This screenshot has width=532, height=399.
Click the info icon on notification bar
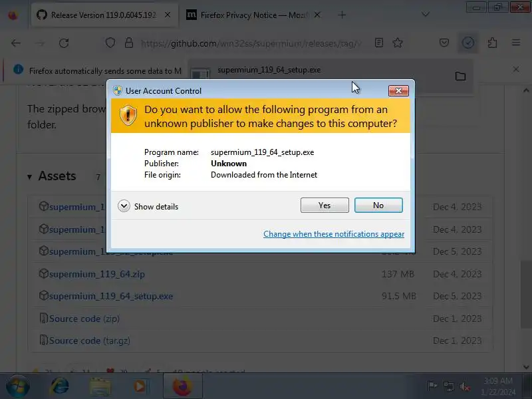(x=19, y=70)
